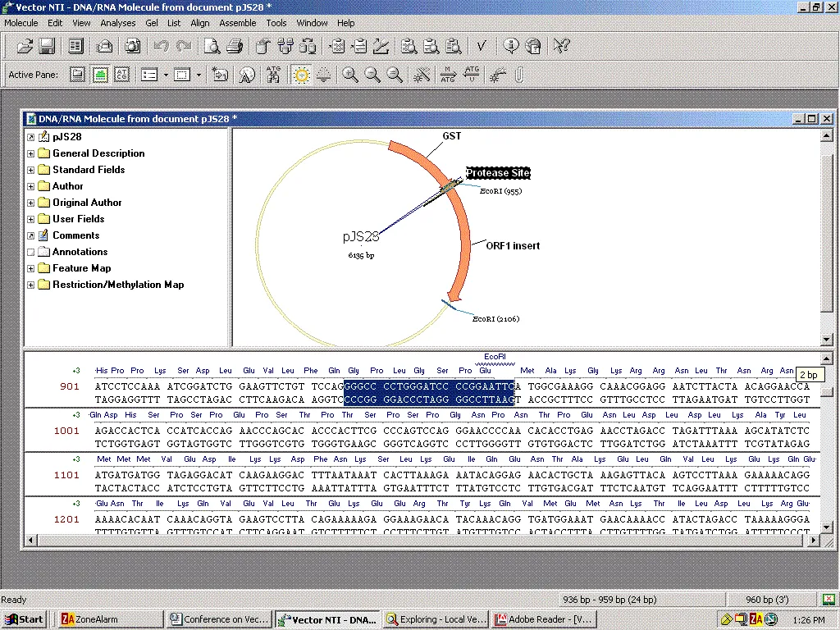Toggle the Comments item checkbox
840x630 pixels.
(30, 235)
